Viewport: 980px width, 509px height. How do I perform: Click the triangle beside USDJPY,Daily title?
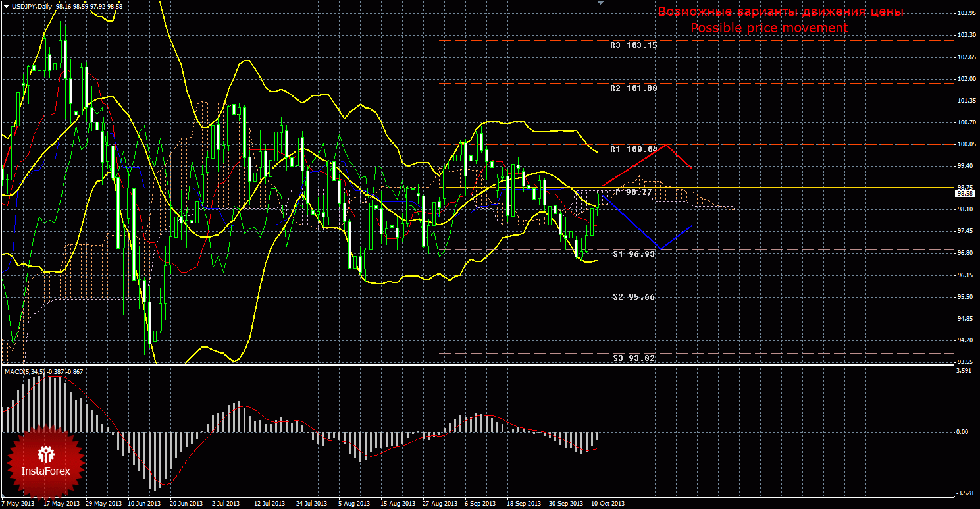coord(5,6)
